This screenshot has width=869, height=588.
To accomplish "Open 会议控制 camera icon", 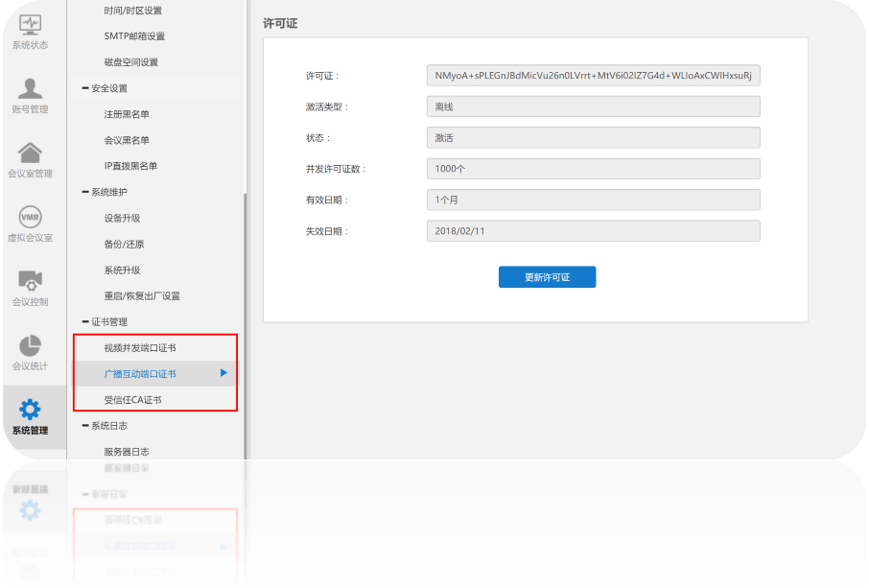I will 30,281.
